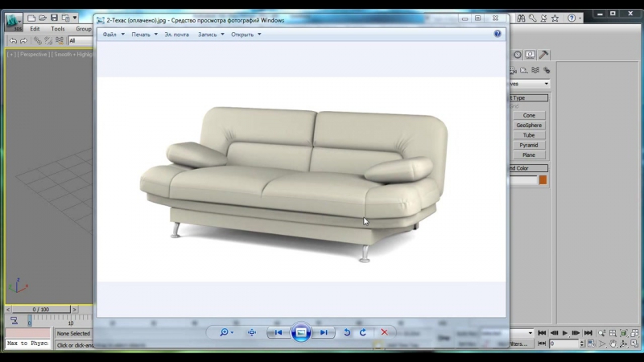The height and width of the screenshot is (362, 644).
Task: Select the Link tool icon in 3ds Max
Action: (x=37, y=41)
